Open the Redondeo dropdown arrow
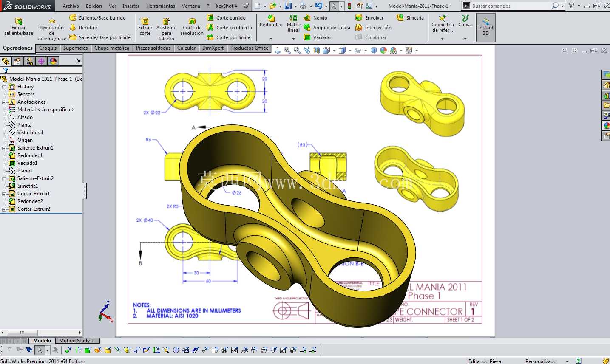The height and width of the screenshot is (364, 610). [x=271, y=39]
